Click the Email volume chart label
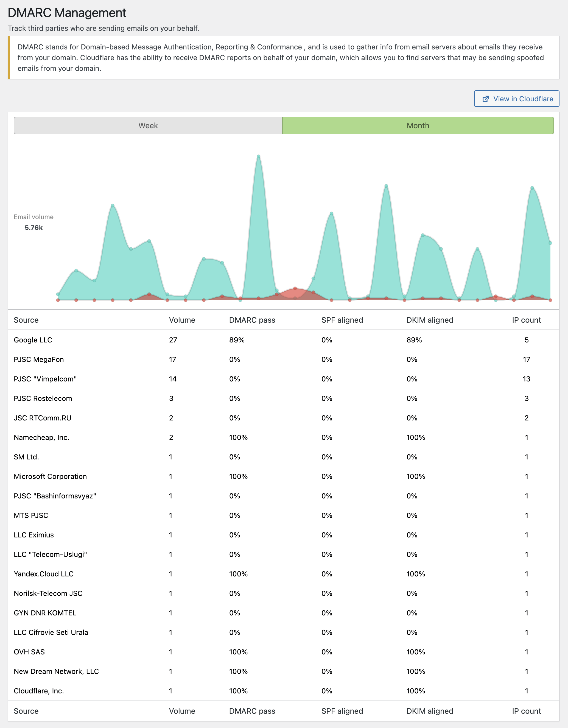568x728 pixels. [x=34, y=217]
